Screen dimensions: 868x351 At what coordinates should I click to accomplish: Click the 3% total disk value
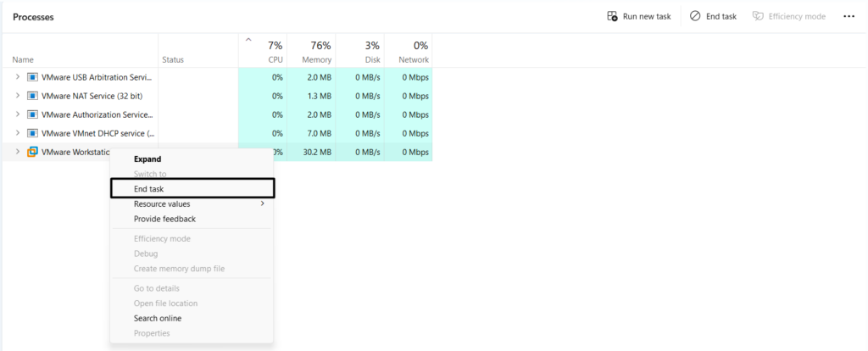373,46
